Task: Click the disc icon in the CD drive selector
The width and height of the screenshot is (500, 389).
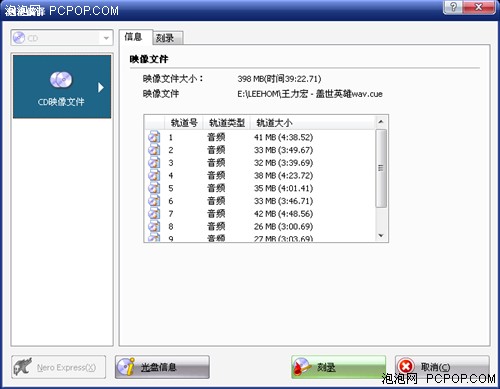Action: coord(19,38)
